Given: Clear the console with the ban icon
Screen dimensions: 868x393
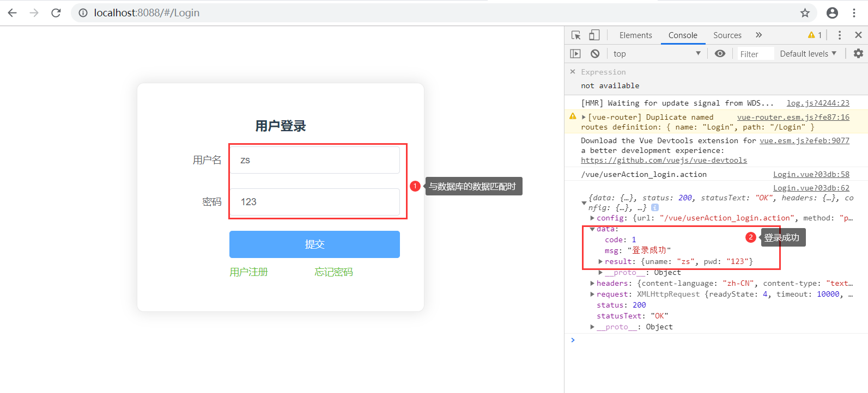Looking at the screenshot, I should point(595,53).
